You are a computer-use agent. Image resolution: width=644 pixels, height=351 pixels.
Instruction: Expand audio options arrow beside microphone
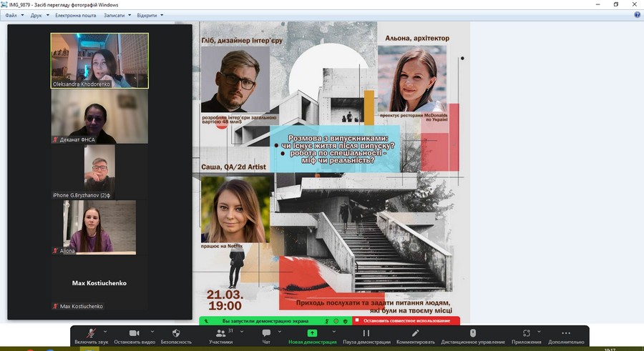click(x=106, y=331)
